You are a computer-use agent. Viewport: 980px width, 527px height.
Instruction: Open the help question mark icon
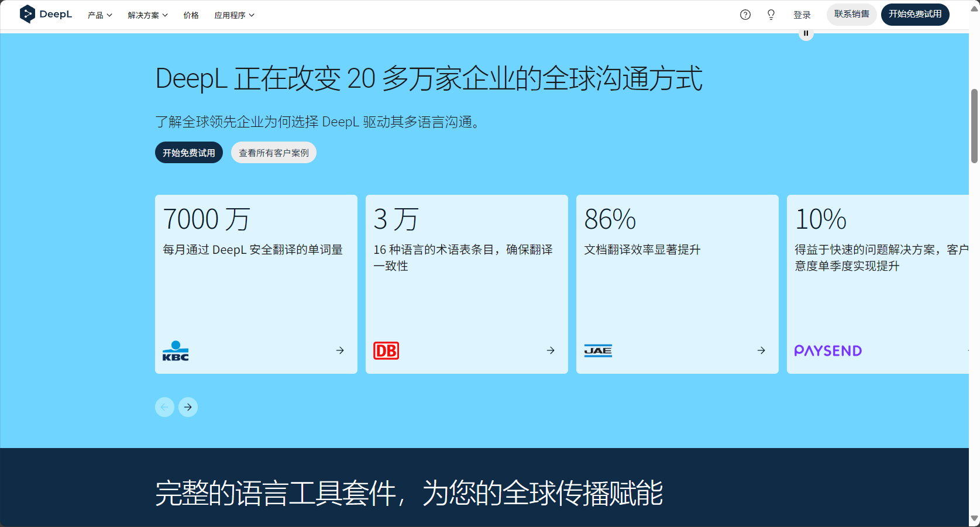[x=745, y=15]
